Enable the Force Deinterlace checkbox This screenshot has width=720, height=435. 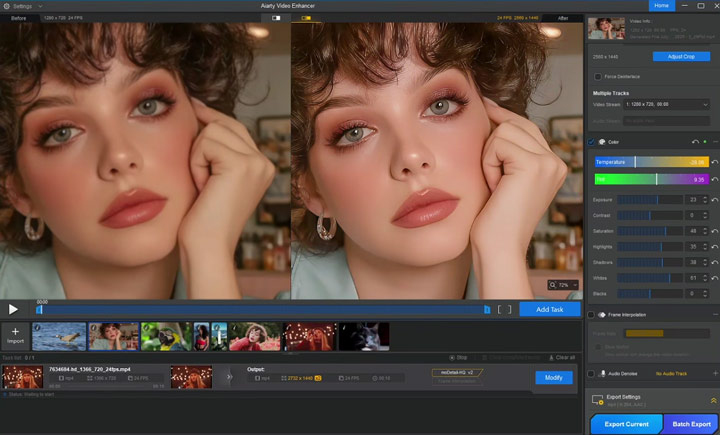[x=597, y=76]
